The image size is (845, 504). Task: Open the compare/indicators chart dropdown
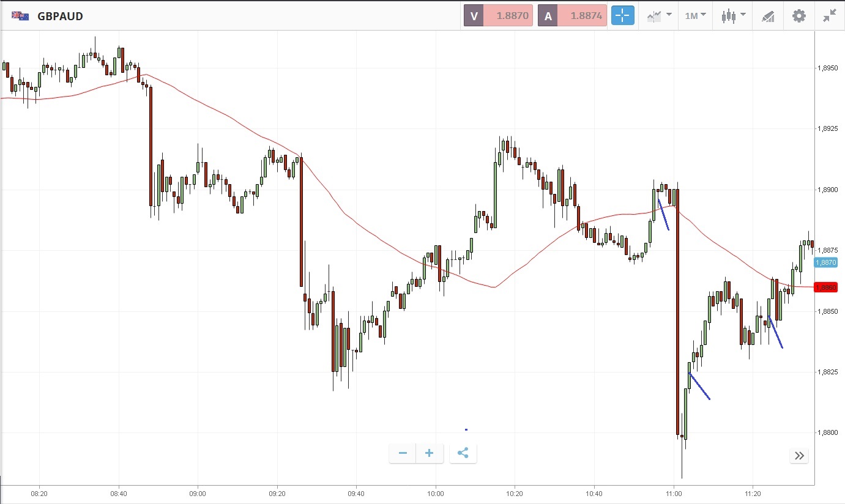tap(659, 16)
